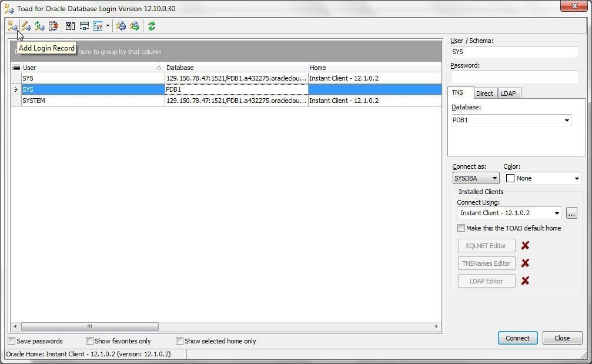
Task: Switch to the TNS tab
Action: (x=457, y=92)
